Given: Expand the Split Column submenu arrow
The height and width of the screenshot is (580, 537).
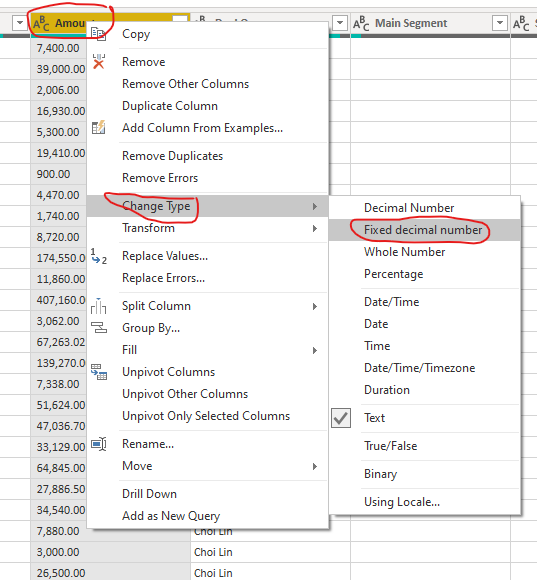Looking at the screenshot, I should tap(315, 306).
